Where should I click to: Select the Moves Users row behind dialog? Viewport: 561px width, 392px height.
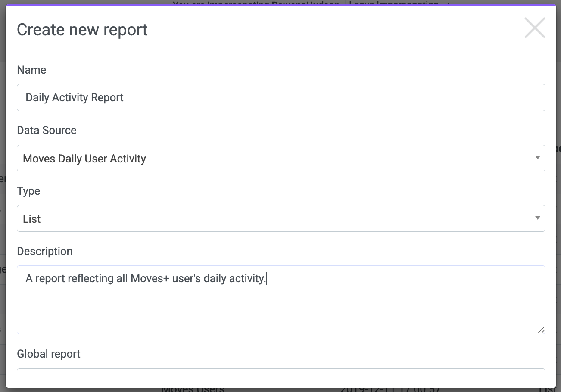coord(193,389)
